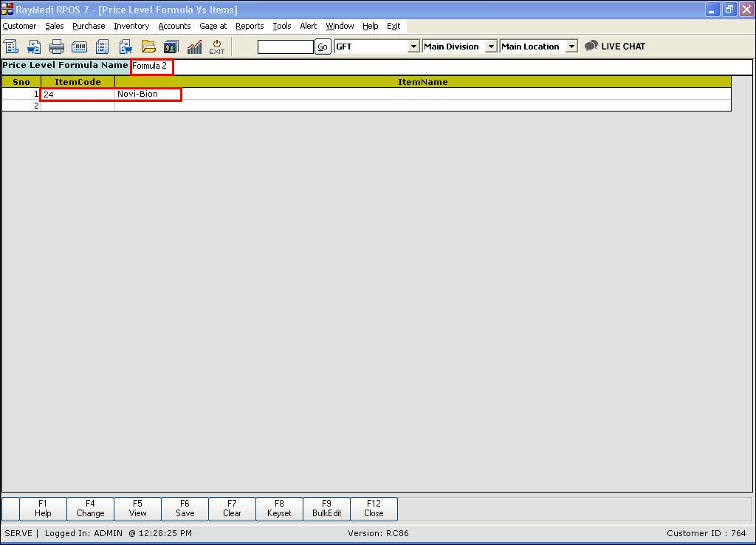
Task: Click the customers people icon
Action: tap(171, 47)
